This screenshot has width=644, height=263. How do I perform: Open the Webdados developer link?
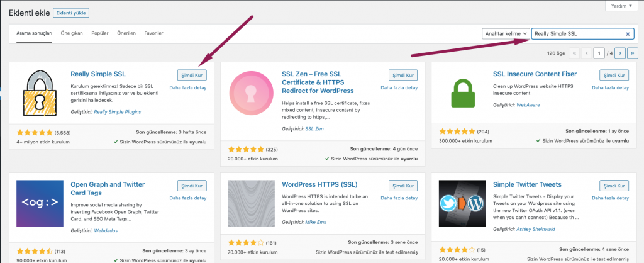coord(106,230)
